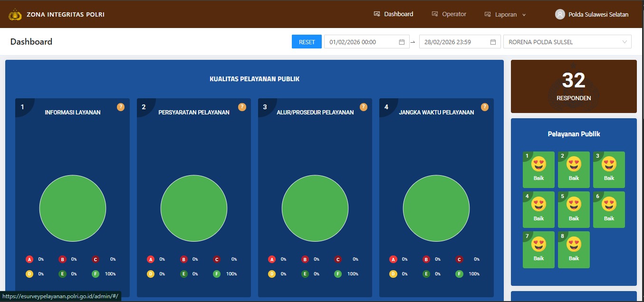Click green pie chart in Alur/Prosedur Pelayanan
Viewport: 644px width, 302px height.
tap(315, 208)
